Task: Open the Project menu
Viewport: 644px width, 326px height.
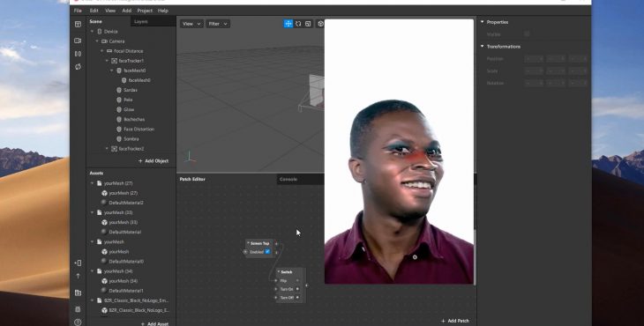Action: point(145,11)
